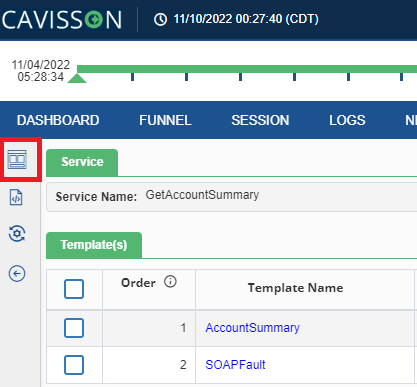Toggle the select-all checkbox in table header
Viewport: 417px width, 387px height.
coord(74,289)
